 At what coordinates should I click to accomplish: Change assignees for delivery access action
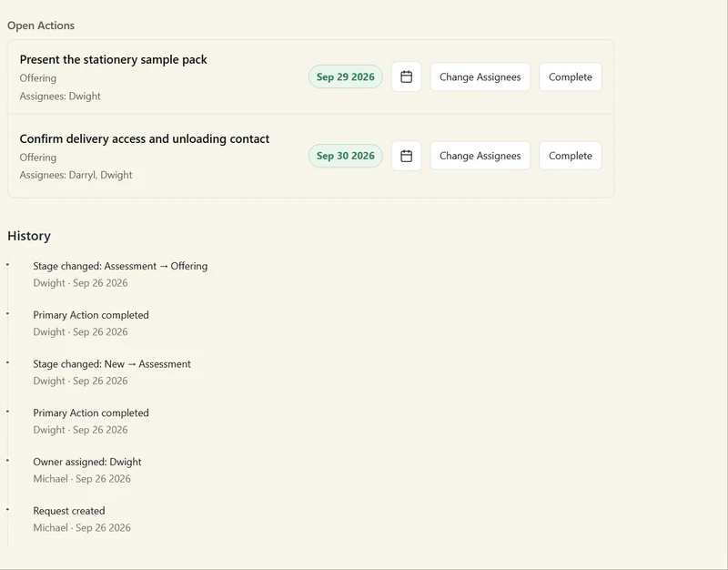480,156
